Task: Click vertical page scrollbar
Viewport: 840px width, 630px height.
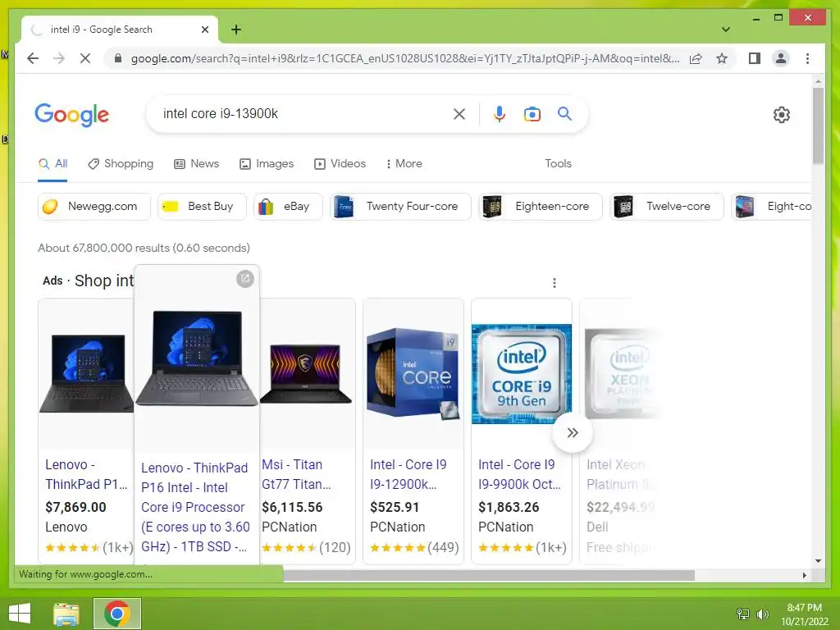Action: click(x=818, y=126)
